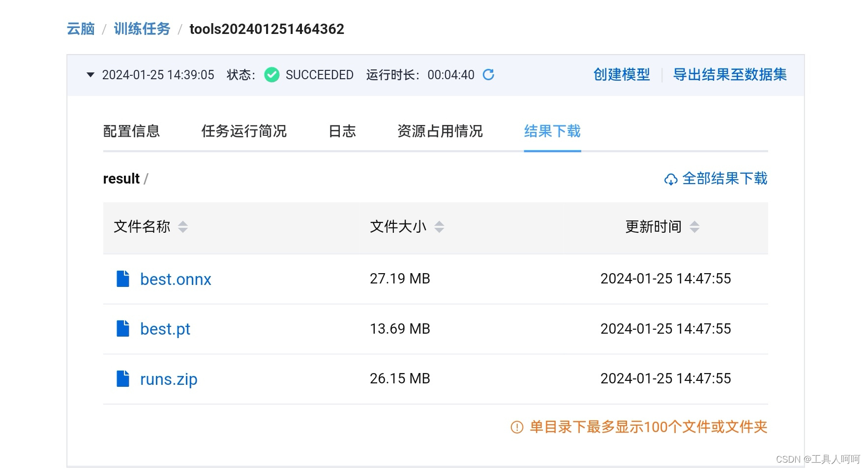Click the 27.19 MB size cell
The width and height of the screenshot is (868, 469).
click(x=400, y=279)
